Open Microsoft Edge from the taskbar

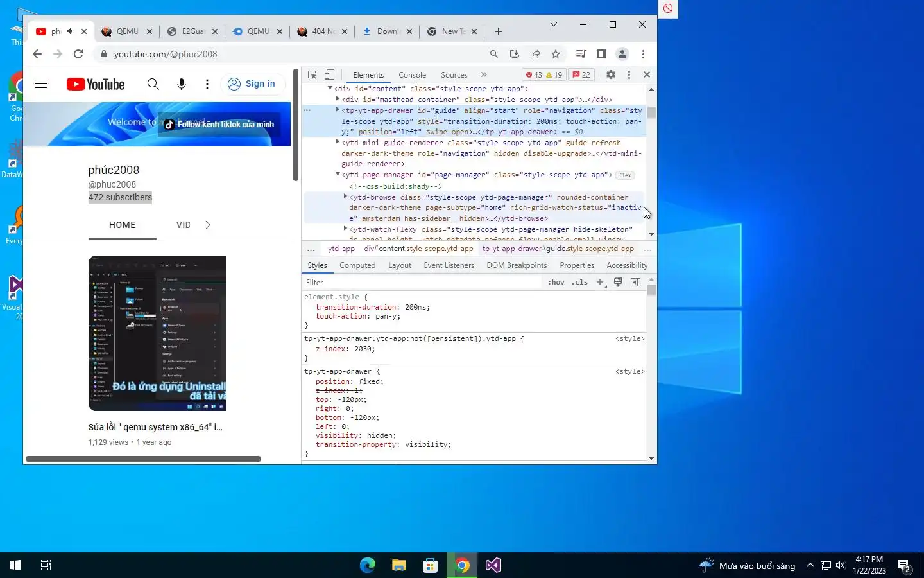368,565
